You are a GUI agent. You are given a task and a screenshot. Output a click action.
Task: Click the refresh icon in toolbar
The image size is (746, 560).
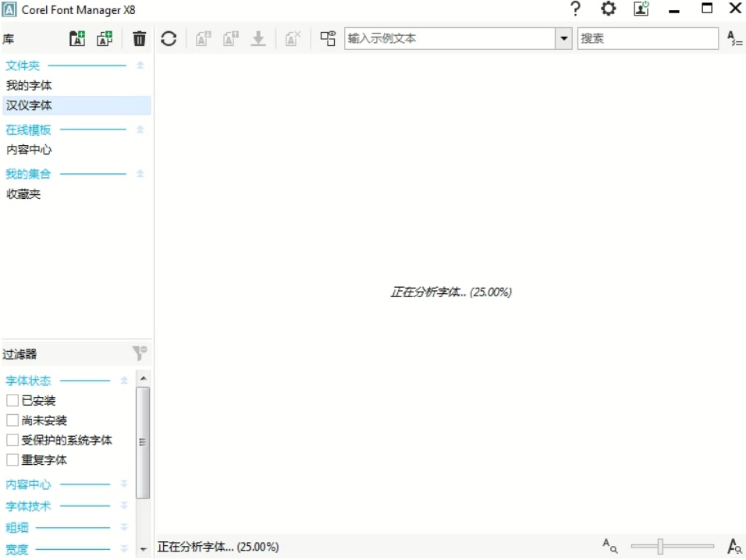click(x=169, y=38)
